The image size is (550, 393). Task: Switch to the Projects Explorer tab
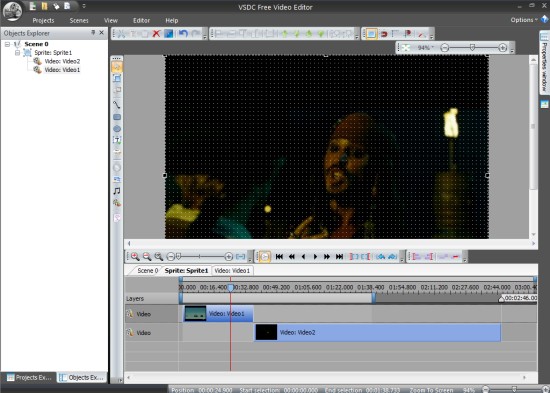click(x=29, y=378)
